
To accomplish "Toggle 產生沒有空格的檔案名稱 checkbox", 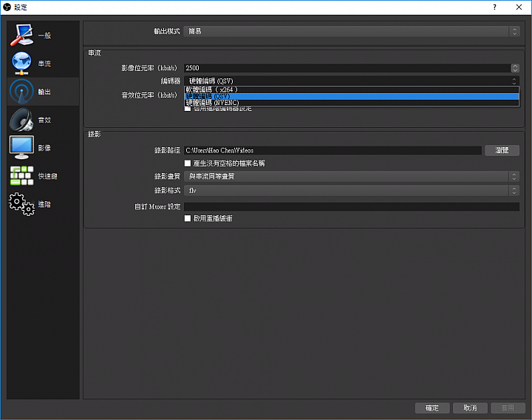I will (x=188, y=163).
